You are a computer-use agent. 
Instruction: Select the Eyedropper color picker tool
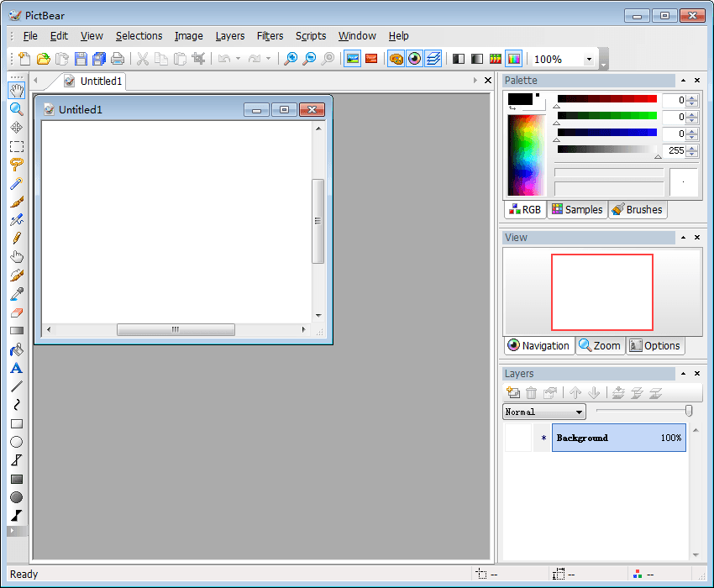point(16,294)
